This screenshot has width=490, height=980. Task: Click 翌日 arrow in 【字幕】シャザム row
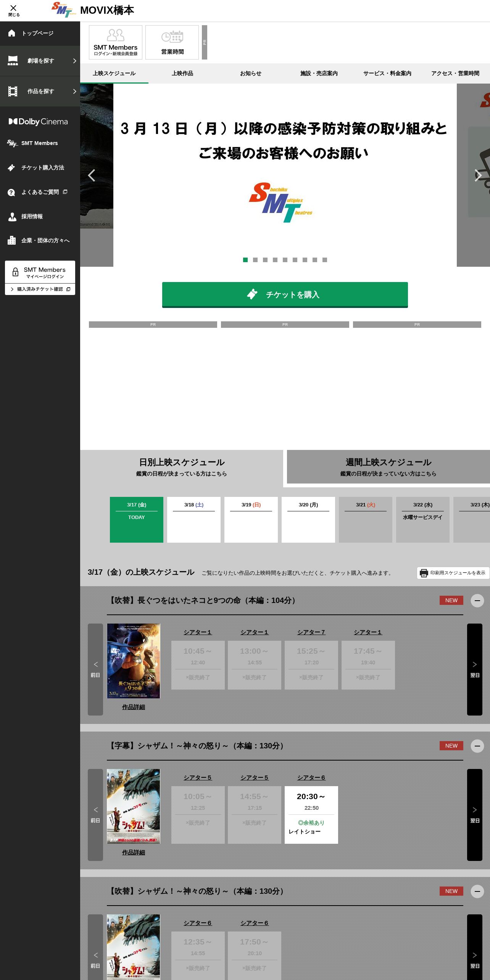tap(475, 815)
